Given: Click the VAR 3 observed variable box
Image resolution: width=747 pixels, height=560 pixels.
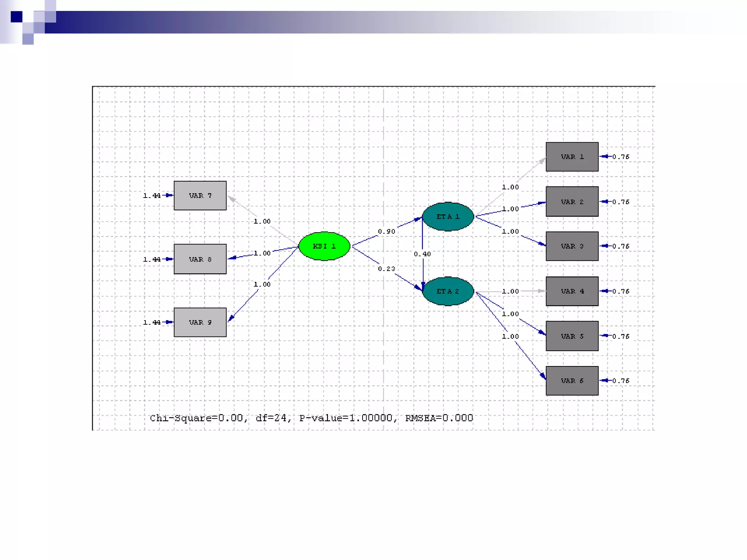Looking at the screenshot, I should [572, 246].
